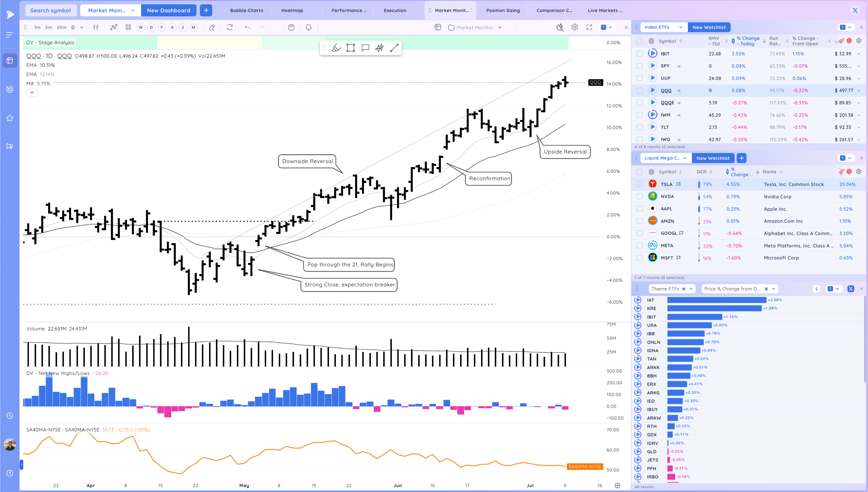Check the IBIT row checkbox
The image size is (868, 492).
[639, 54]
